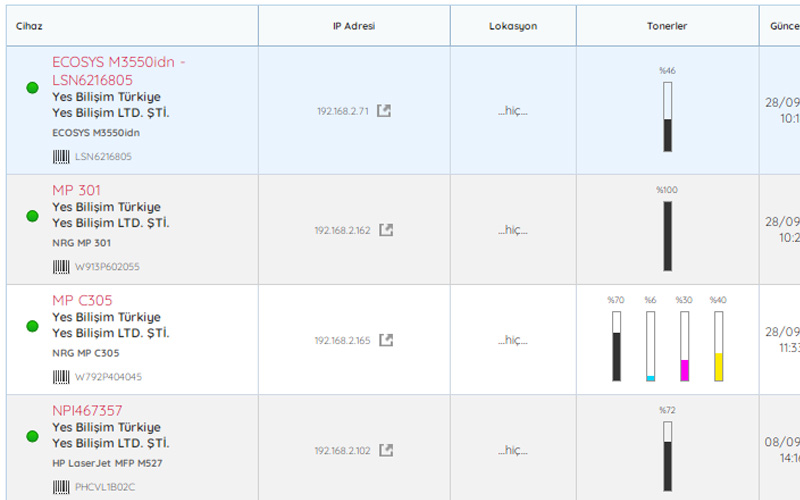Open external link icon beside 192.168.2.162

tap(386, 230)
